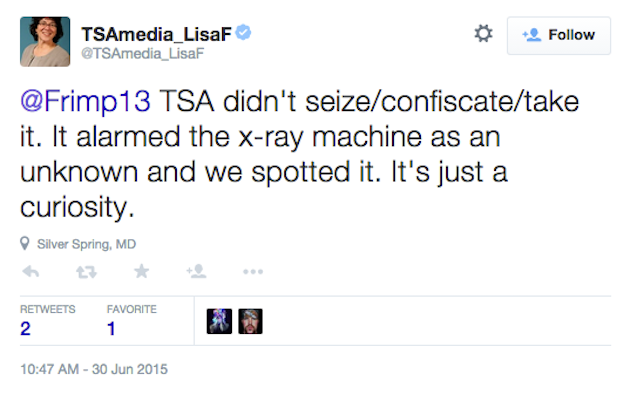Viewport: 630px width, 394px height.
Task: Retweet using the retweet arrows icon
Action: coord(86,272)
